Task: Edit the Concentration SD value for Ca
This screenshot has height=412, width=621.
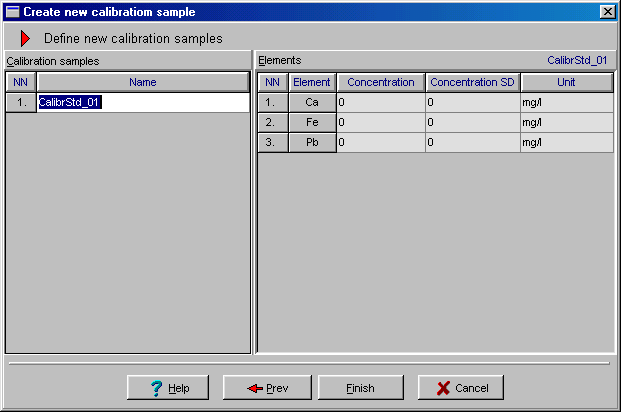Action: pyautogui.click(x=473, y=103)
